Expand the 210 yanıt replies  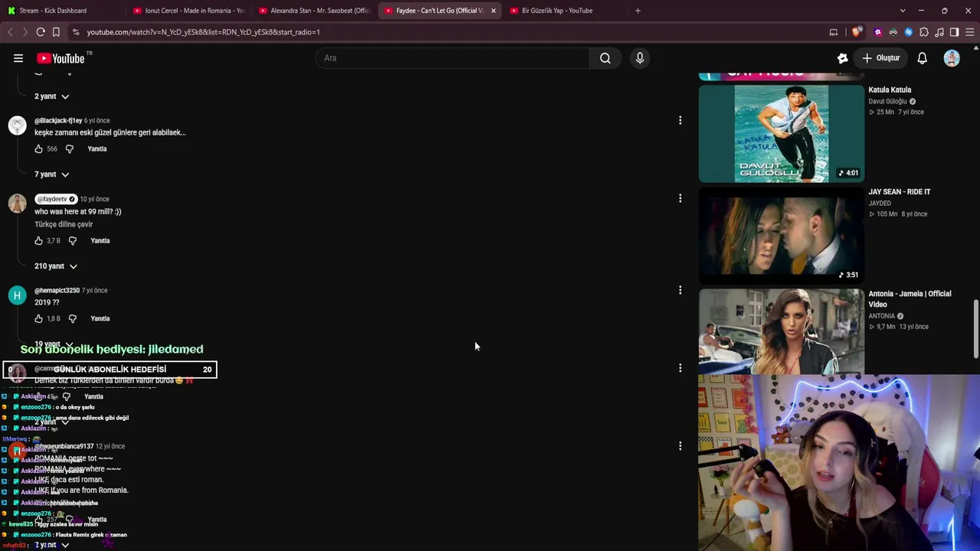click(56, 266)
